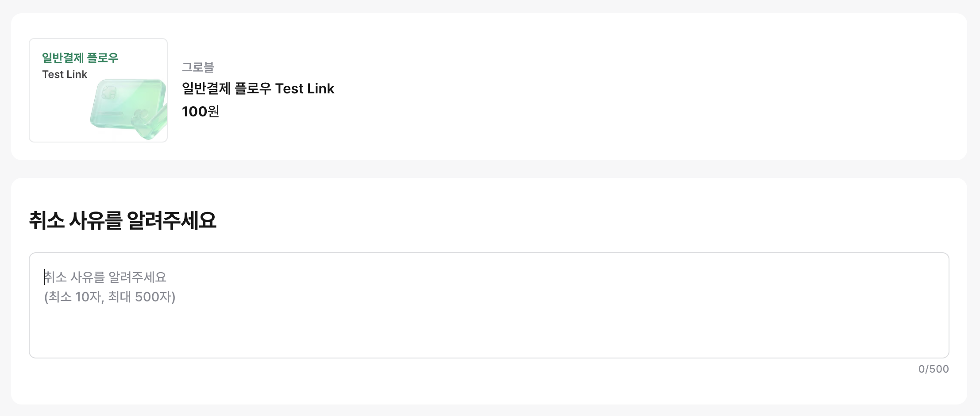Click the 100원 price label

(x=201, y=112)
